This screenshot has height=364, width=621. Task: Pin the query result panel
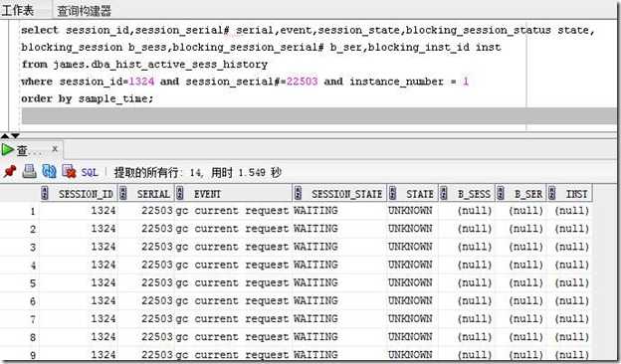click(10, 172)
